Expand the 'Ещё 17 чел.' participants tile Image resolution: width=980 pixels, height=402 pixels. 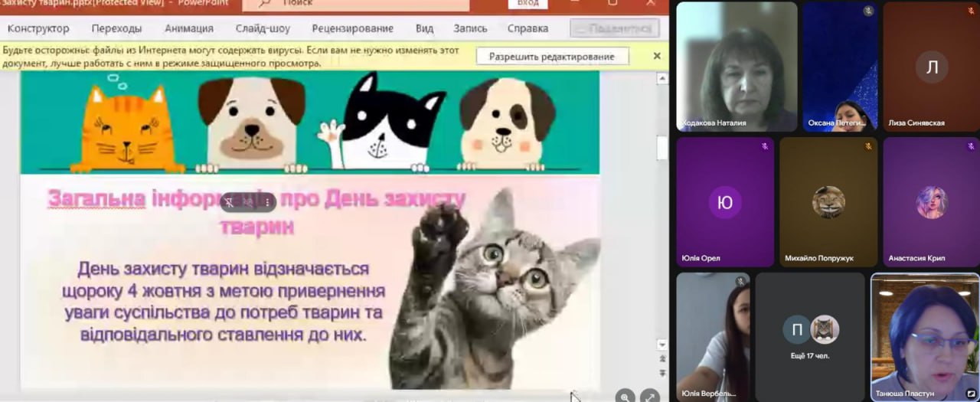coord(810,337)
